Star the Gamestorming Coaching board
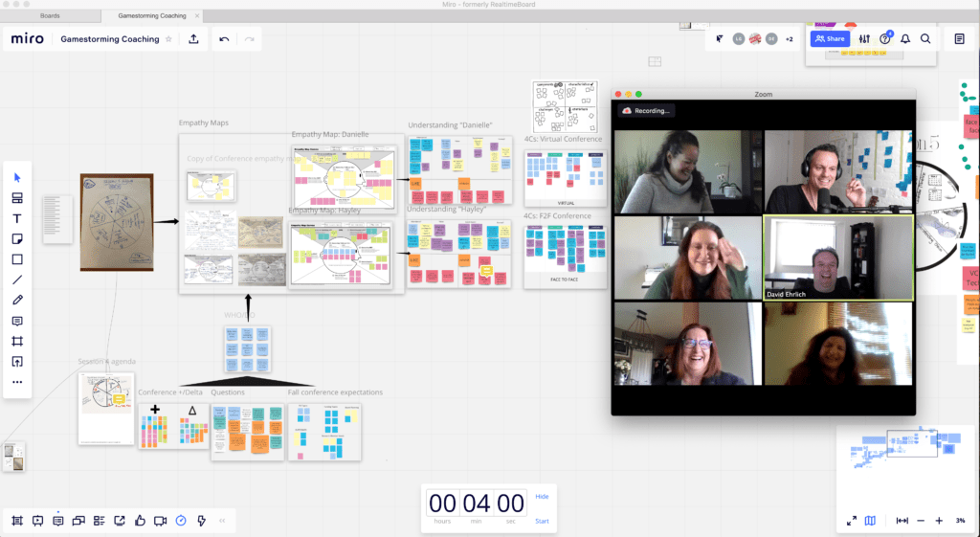 (168, 38)
